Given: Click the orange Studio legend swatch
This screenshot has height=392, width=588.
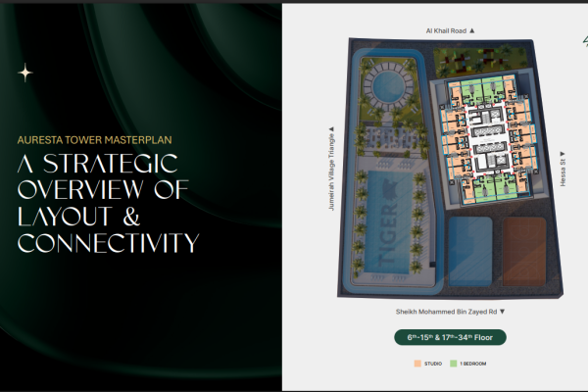Looking at the screenshot, I should click(417, 364).
